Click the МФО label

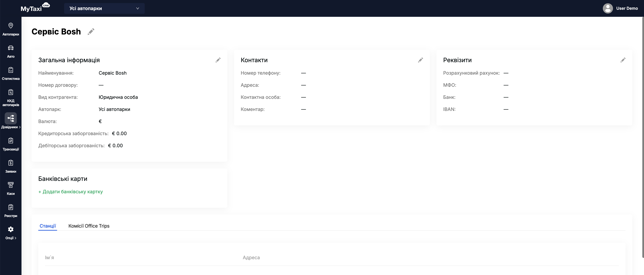pyautogui.click(x=449, y=85)
